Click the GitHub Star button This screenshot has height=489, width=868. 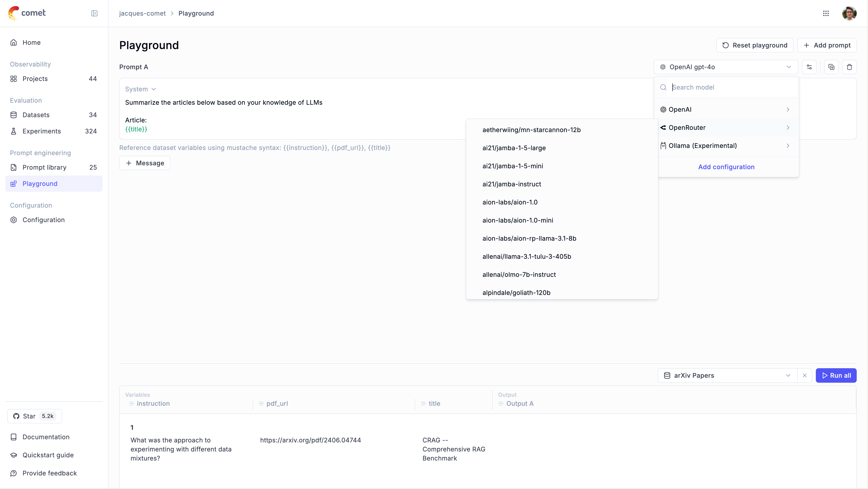pos(35,416)
